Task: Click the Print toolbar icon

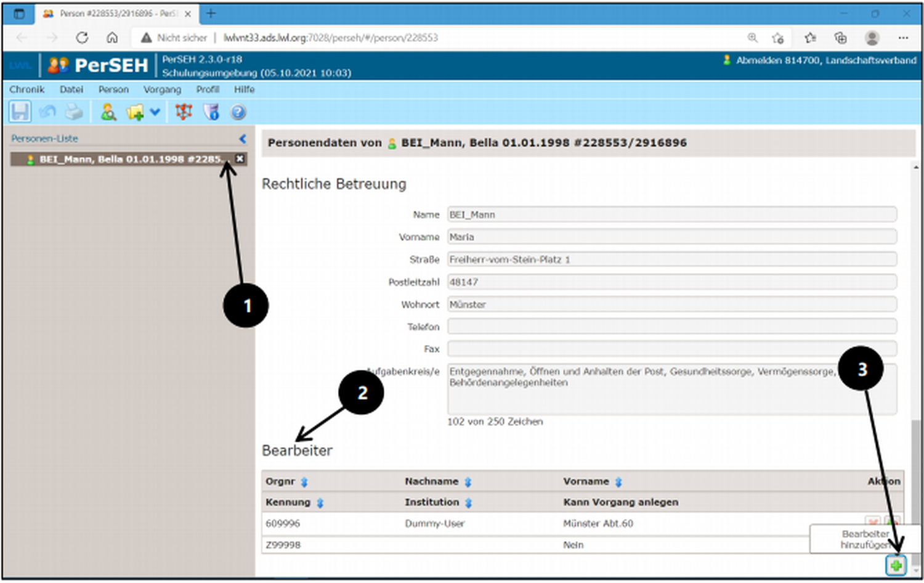Action: pos(74,112)
